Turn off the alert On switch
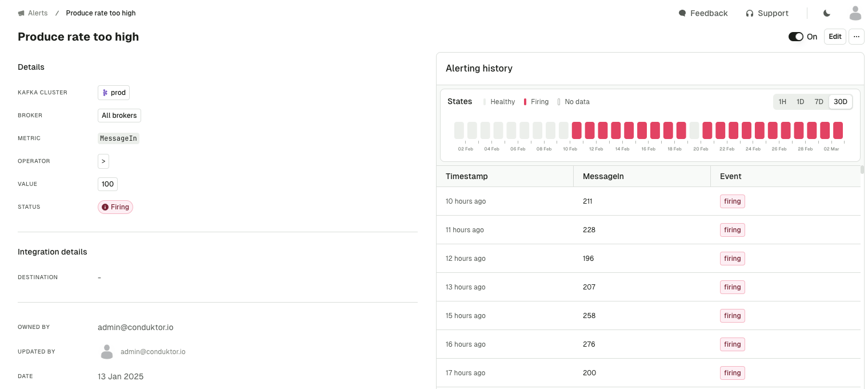 coord(796,37)
